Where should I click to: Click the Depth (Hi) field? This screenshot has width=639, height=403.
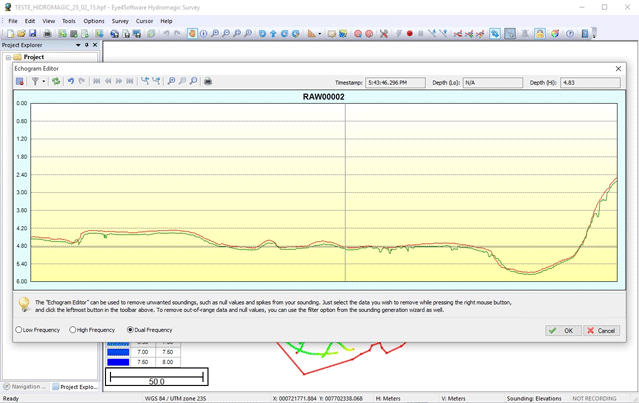[x=591, y=83]
